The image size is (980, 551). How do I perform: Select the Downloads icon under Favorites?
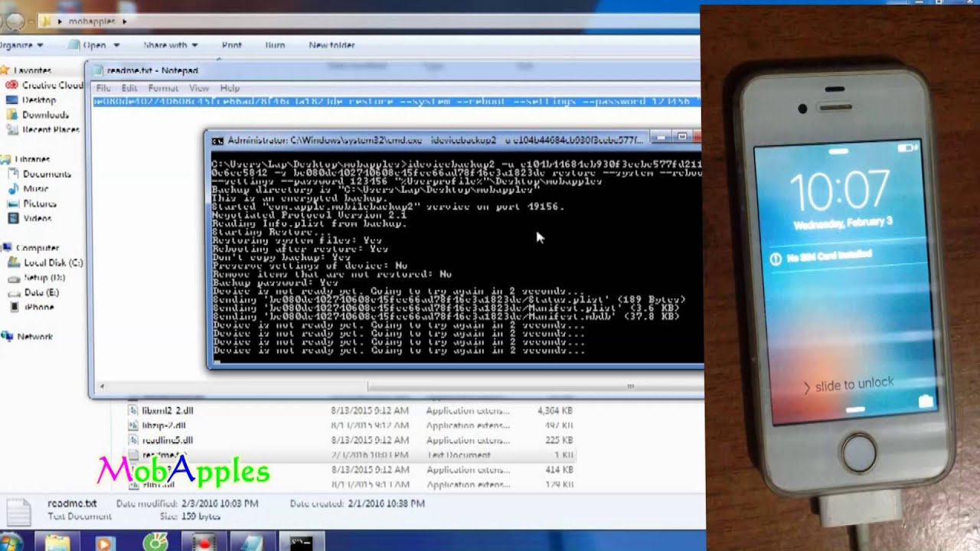click(x=11, y=115)
